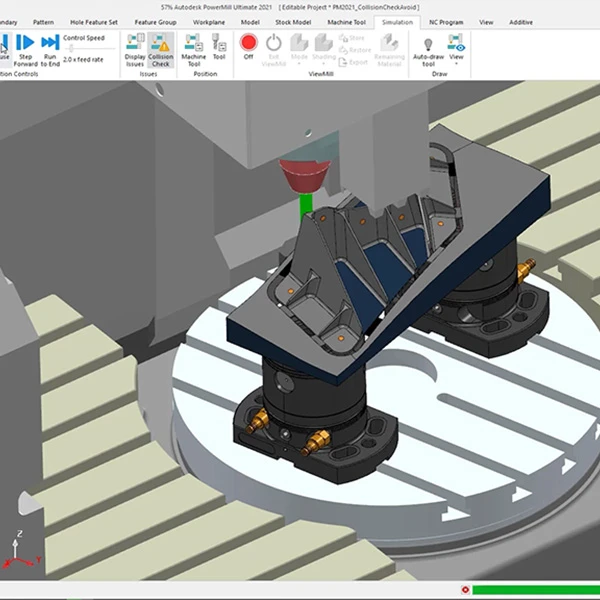Open the Additive ribbon tab
Image resolution: width=600 pixels, height=600 pixels.
[521, 21]
